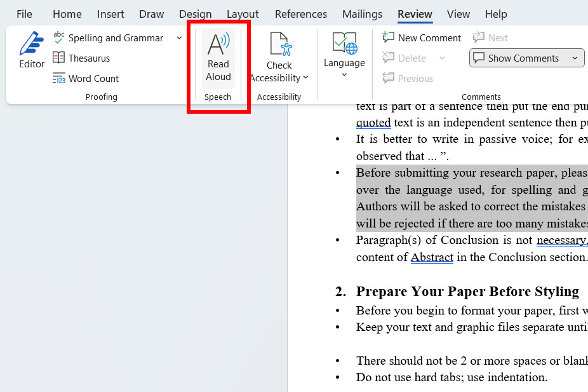Open the File menu
This screenshot has width=588, height=392.
(23, 14)
